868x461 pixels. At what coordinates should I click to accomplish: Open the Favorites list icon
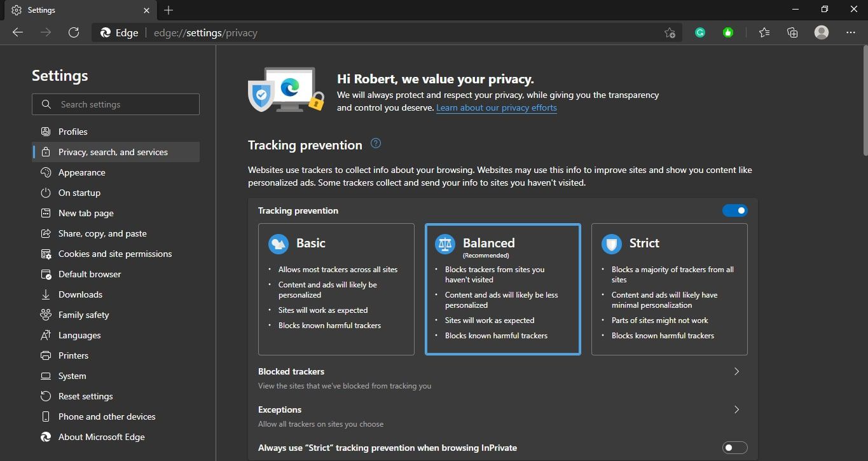(x=764, y=32)
